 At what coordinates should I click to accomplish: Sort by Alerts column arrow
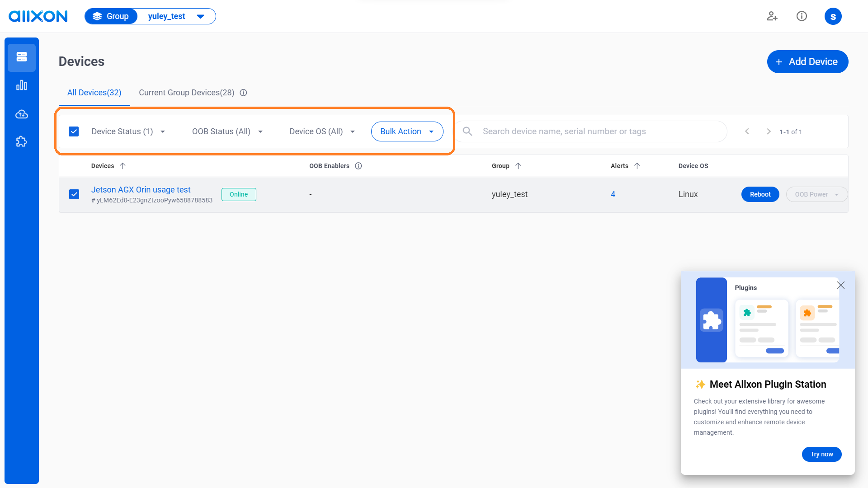coord(637,166)
